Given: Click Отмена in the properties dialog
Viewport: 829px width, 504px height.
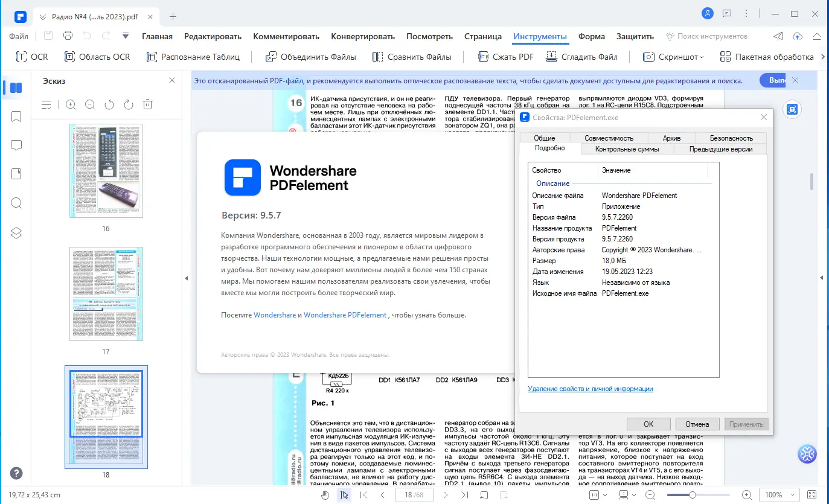Looking at the screenshot, I should (697, 424).
